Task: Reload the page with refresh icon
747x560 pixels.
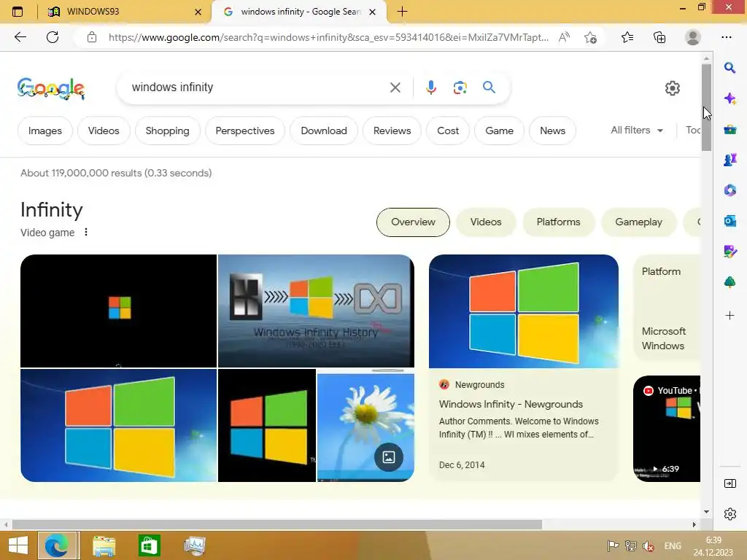Action: [53, 37]
